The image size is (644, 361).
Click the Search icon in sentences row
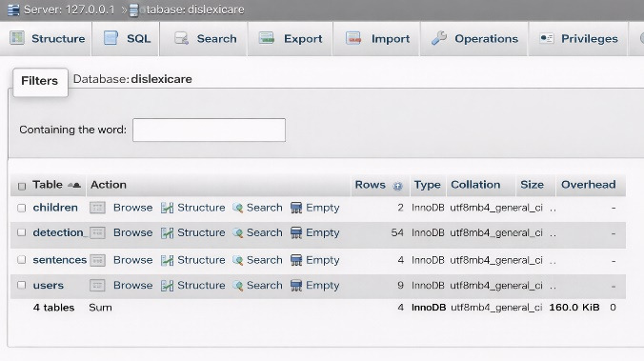(x=238, y=260)
